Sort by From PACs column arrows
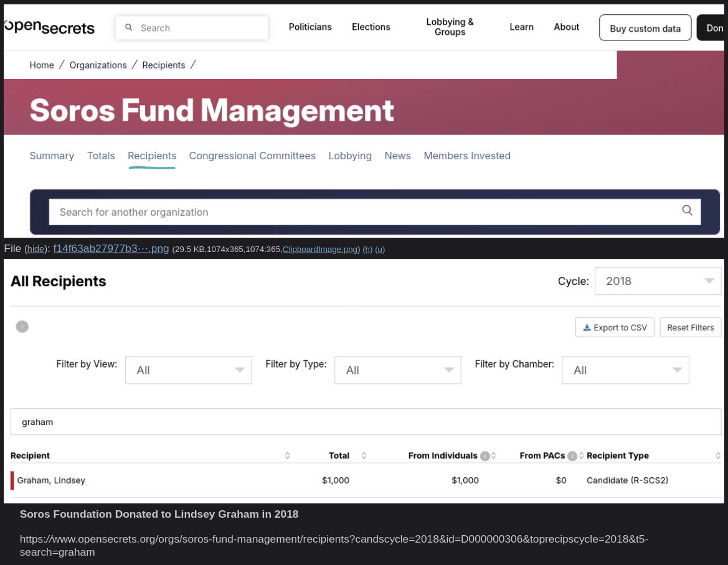This screenshot has height=565, width=728. tap(581, 455)
